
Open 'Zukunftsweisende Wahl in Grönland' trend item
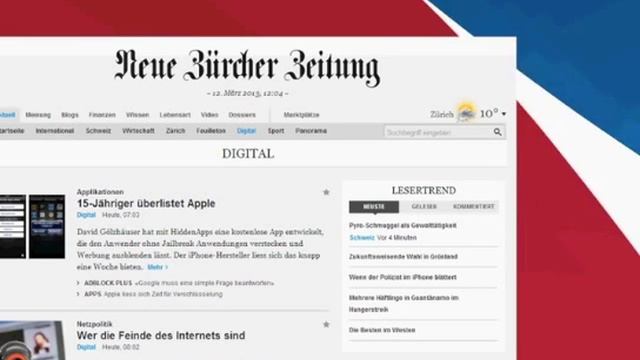point(403,257)
